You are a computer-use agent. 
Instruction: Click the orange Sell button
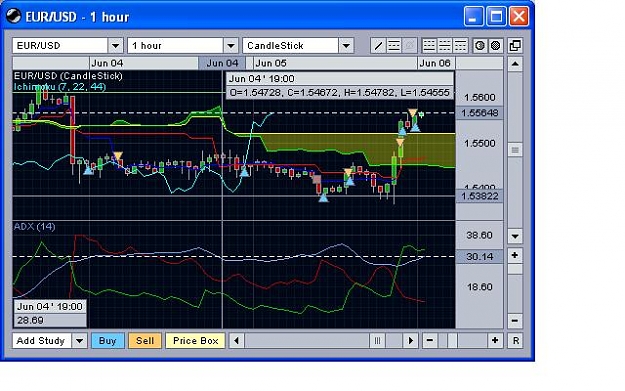pyautogui.click(x=145, y=341)
